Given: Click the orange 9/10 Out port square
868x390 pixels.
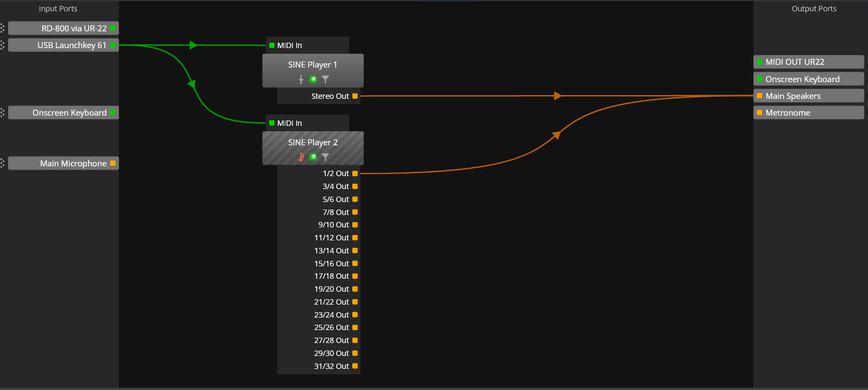Looking at the screenshot, I should coord(355,225).
